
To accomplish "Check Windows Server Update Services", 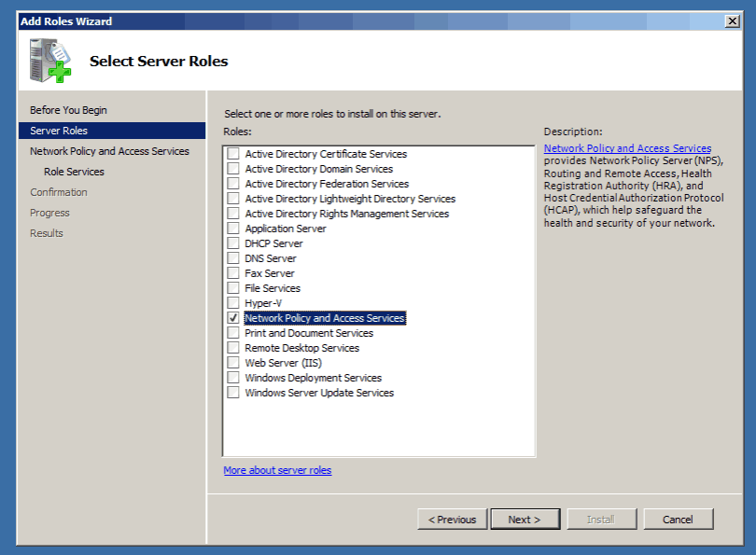I will (x=233, y=393).
